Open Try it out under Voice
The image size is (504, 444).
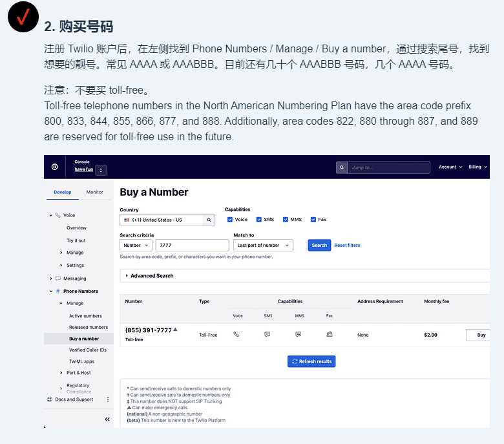coord(76,240)
